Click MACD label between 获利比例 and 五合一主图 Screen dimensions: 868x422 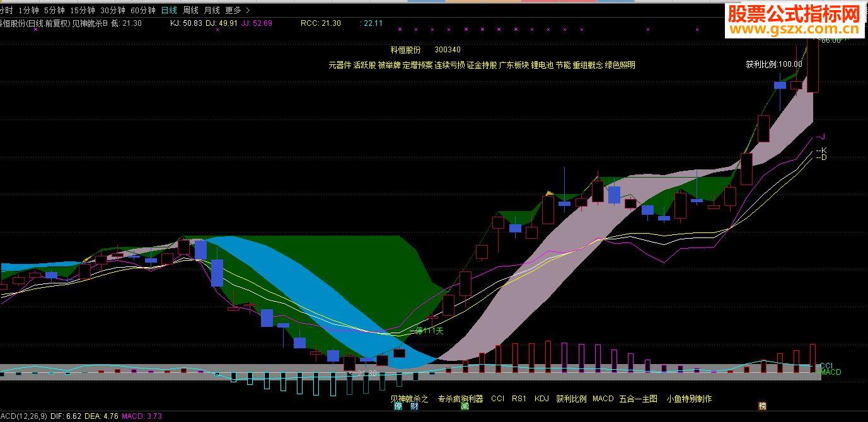603,399
